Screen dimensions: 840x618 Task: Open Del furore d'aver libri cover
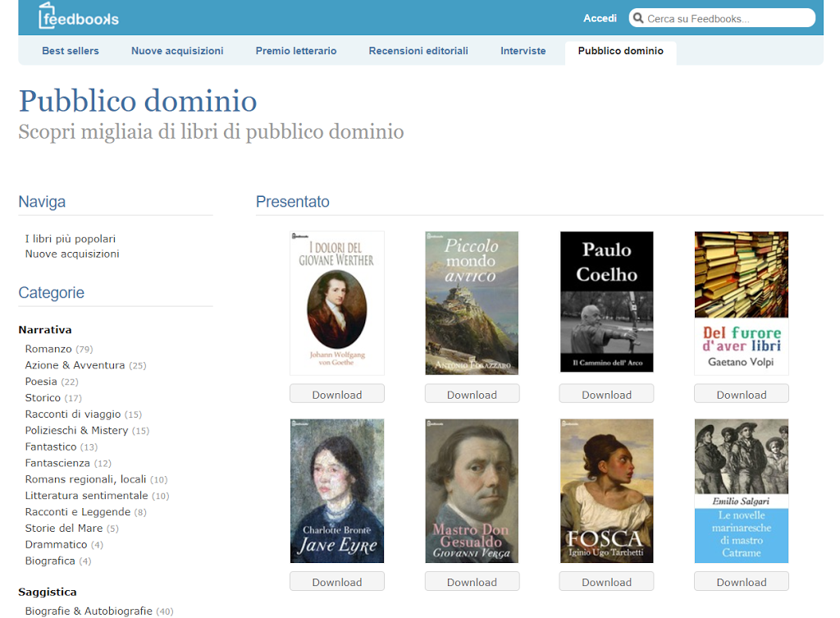pos(742,303)
